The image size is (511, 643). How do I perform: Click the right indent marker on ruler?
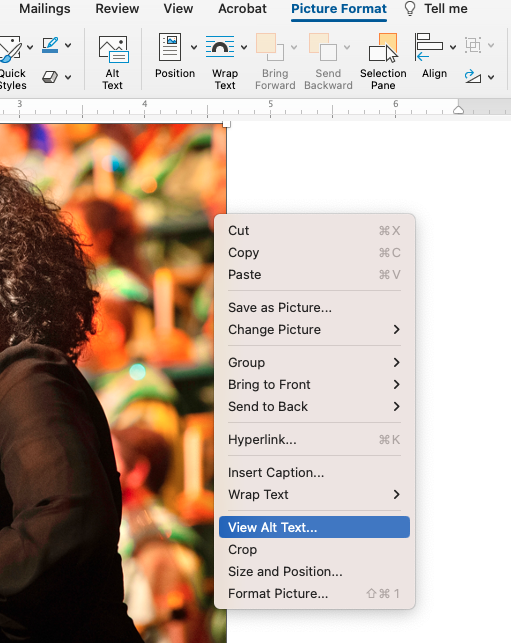(459, 109)
